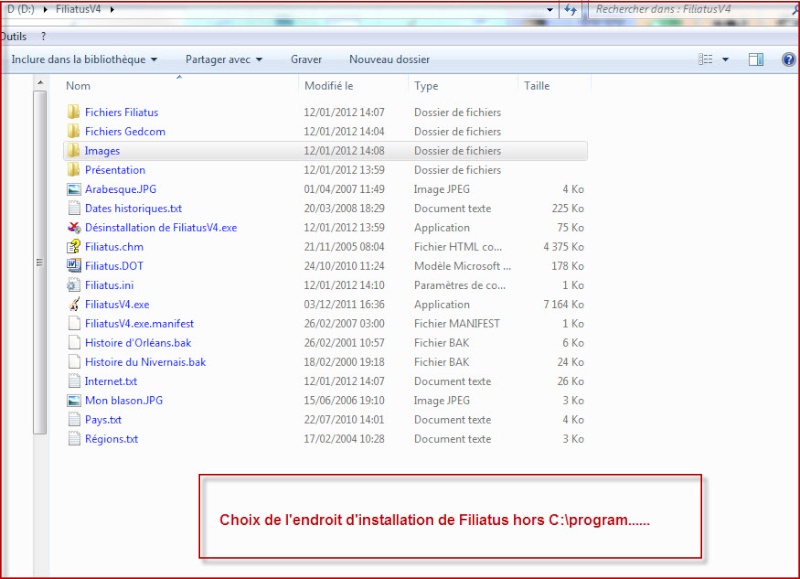Viewport: 800px width, 579px height.
Task: Select the file name Filiatus.chm
Action: [114, 247]
